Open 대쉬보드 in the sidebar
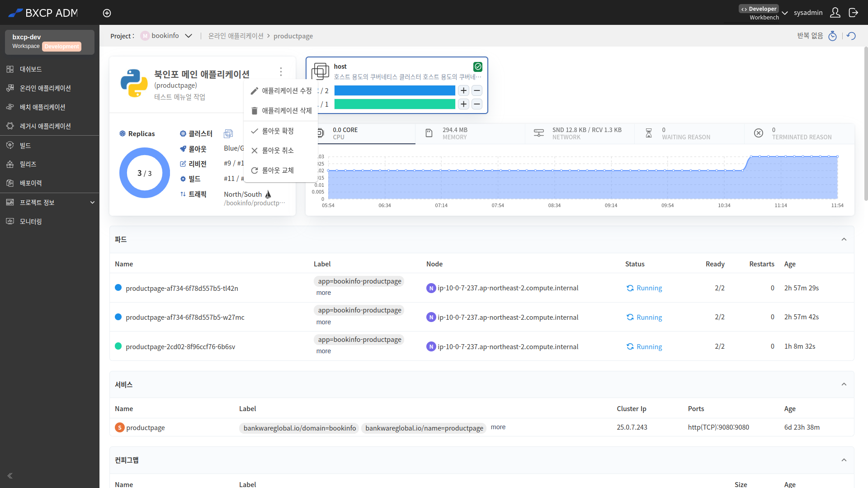 point(50,69)
